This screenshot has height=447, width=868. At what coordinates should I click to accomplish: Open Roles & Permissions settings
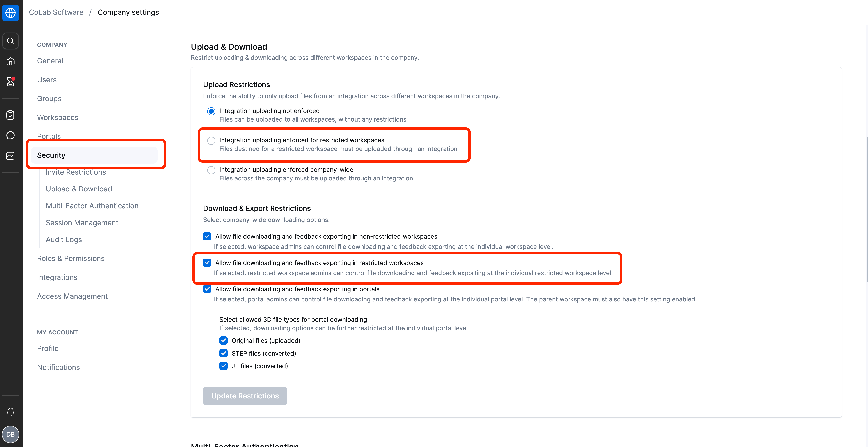[x=71, y=258]
